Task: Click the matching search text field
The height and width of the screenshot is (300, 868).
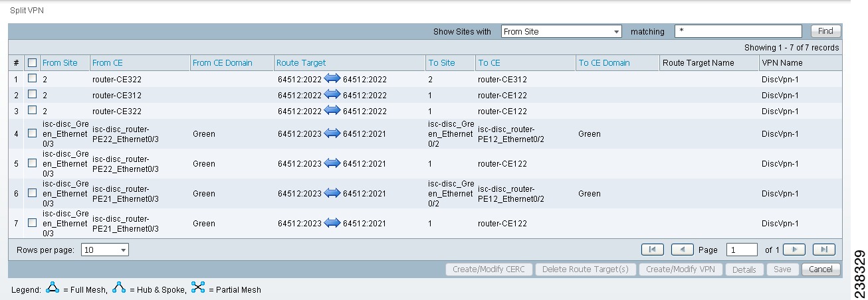Action: (x=738, y=31)
